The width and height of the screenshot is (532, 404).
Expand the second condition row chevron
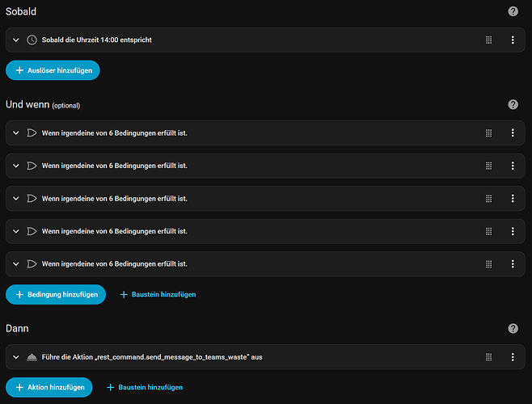click(x=16, y=166)
